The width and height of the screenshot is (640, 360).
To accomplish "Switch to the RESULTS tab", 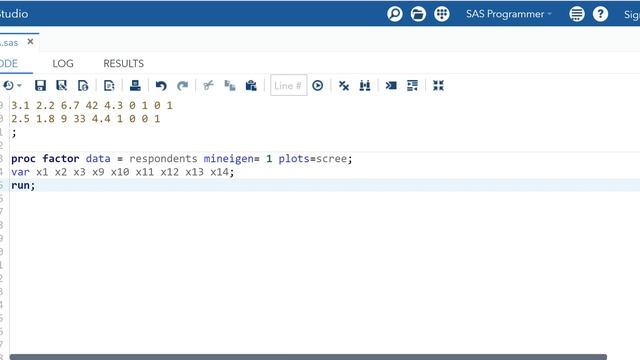I will coord(123,64).
